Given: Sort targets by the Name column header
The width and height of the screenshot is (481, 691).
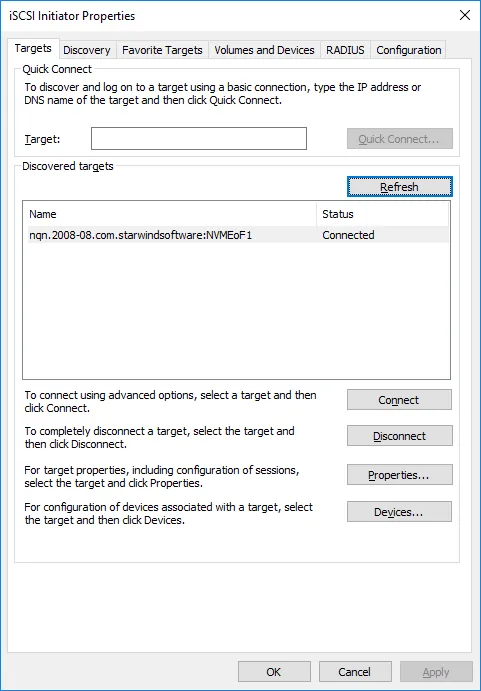Looking at the screenshot, I should 172,214.
